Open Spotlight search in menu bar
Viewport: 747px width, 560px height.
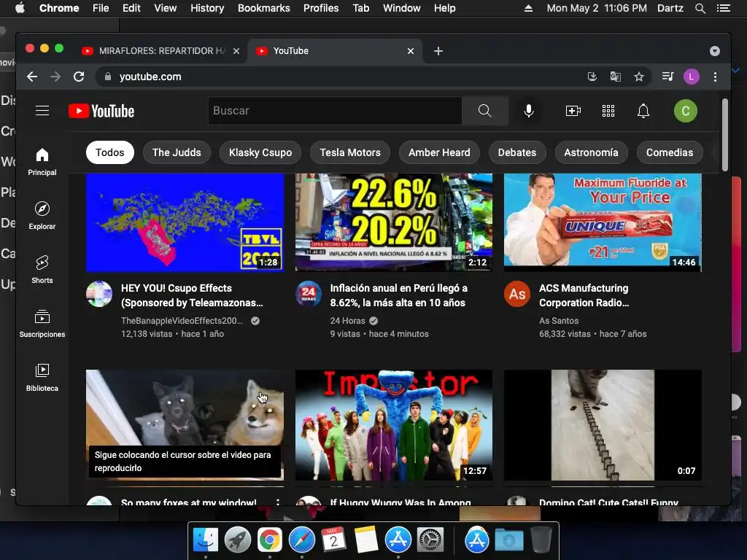(x=700, y=8)
